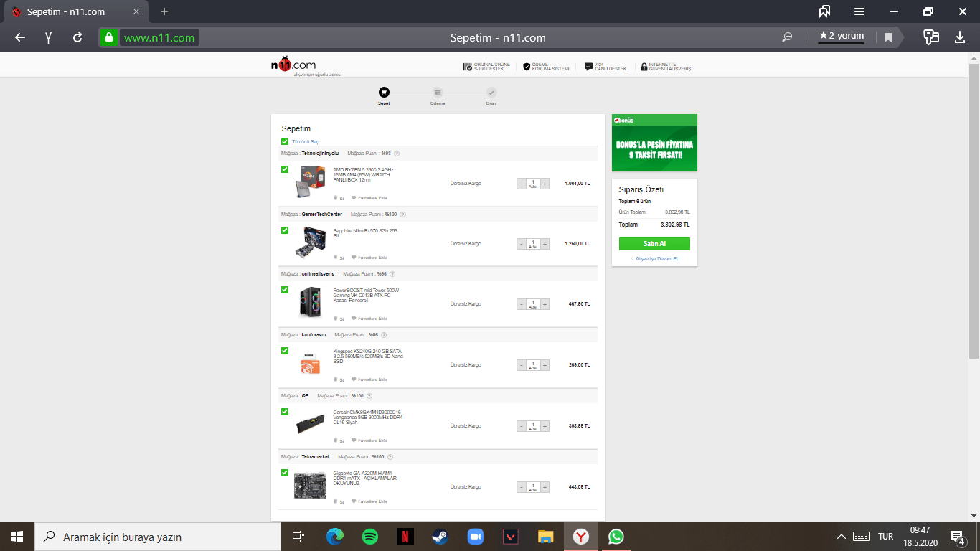Add AMD Ryzen 5 2600 to favorites
Screen dimensions: 980x551
coord(369,198)
